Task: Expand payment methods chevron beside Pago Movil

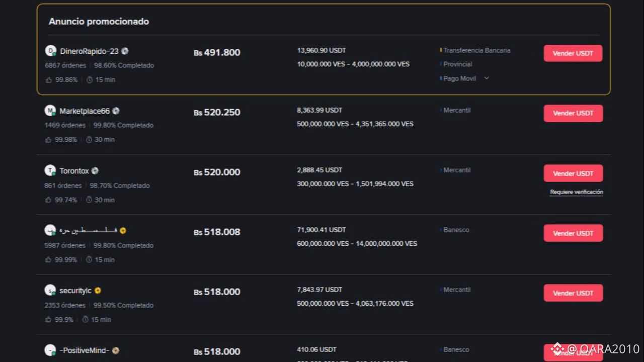Action: (x=487, y=78)
